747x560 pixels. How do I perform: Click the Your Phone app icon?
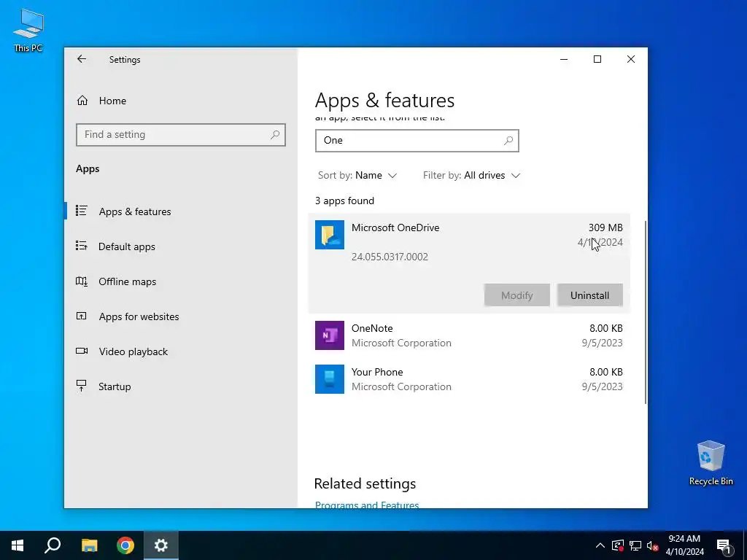coord(329,379)
